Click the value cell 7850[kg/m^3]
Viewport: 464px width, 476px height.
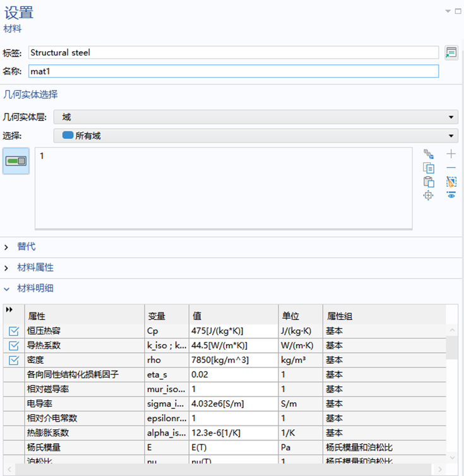(234, 360)
